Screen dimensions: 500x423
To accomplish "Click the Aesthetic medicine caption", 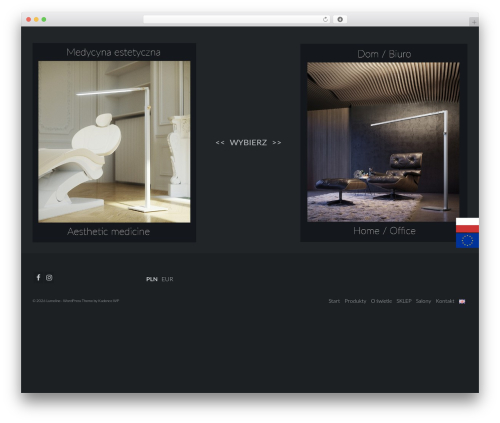I will pyautogui.click(x=108, y=231).
